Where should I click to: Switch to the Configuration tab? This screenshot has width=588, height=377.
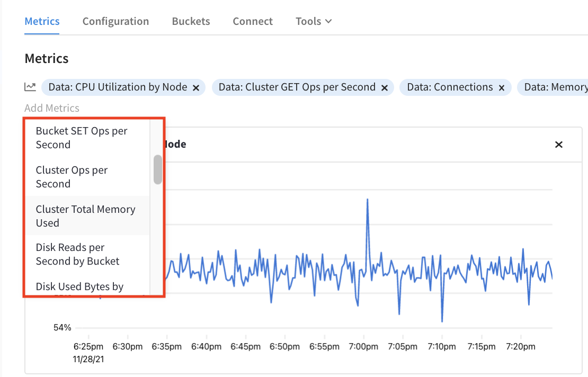115,21
